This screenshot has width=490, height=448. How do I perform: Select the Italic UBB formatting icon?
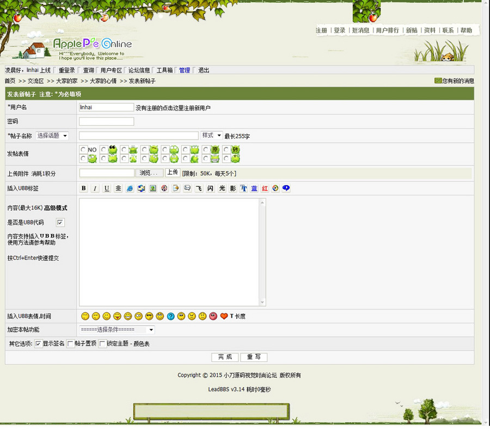click(x=95, y=188)
